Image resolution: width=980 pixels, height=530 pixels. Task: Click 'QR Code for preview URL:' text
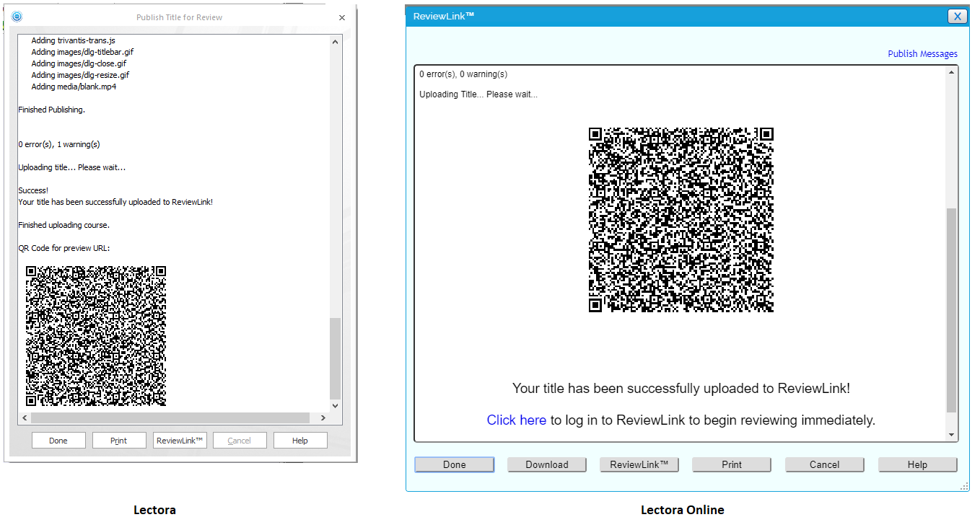click(x=64, y=249)
